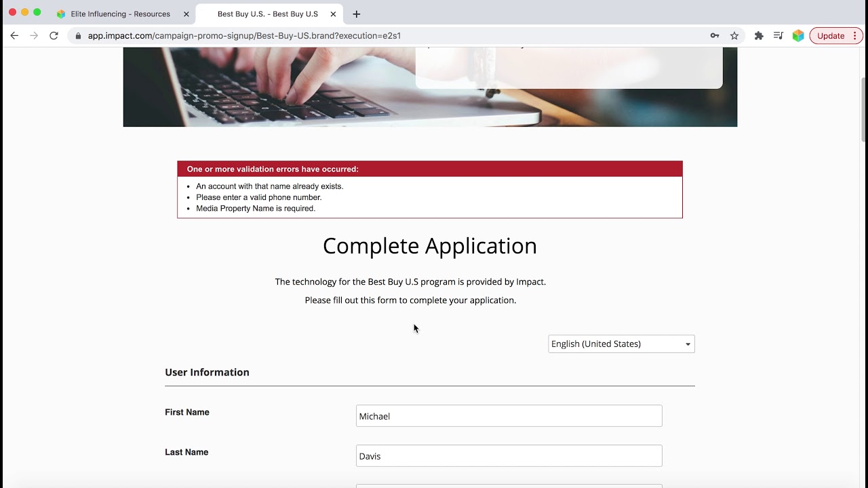
Task: Click the text 'Please fill out this form to complete your application.'
Action: click(x=410, y=300)
